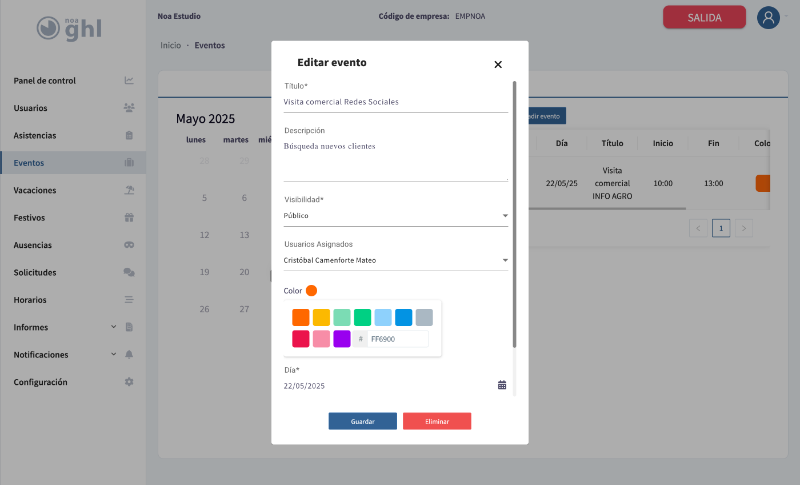Select the purple color swatch

342,339
